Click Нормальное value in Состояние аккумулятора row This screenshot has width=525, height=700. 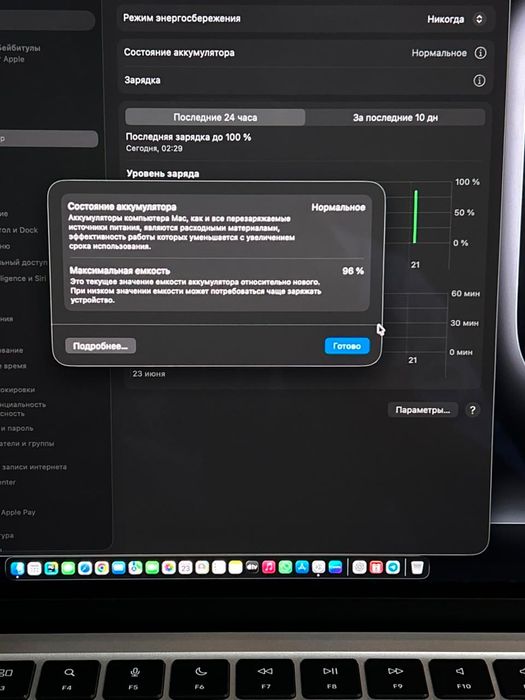[439, 53]
